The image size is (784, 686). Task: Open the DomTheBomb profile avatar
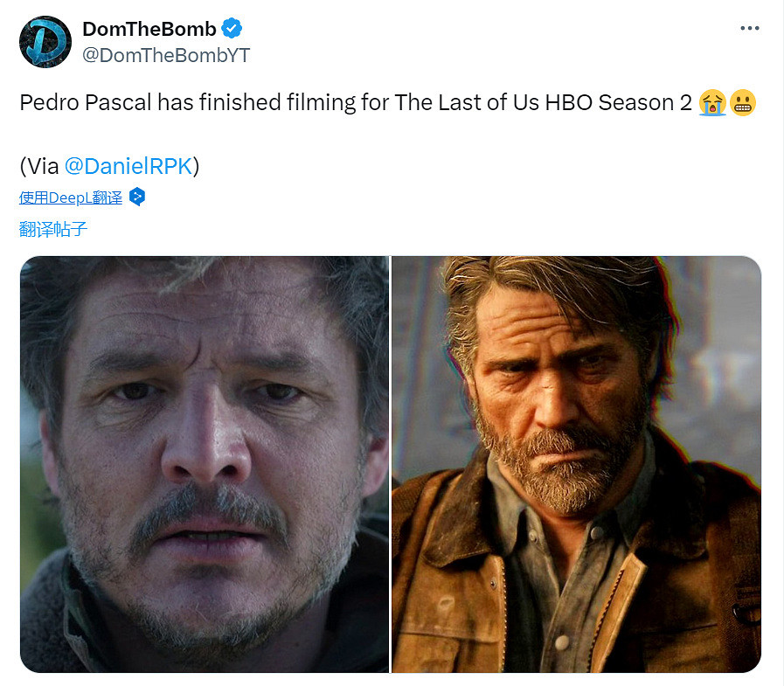[x=45, y=41]
